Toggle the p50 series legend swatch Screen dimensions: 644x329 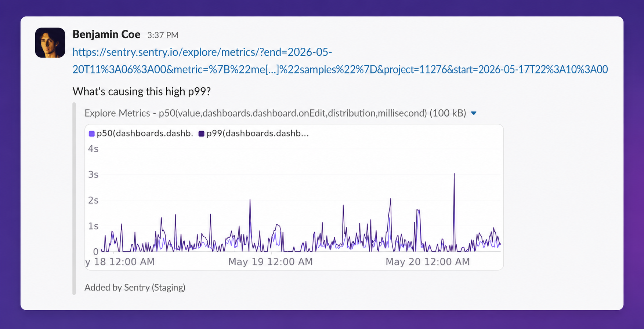pos(92,134)
